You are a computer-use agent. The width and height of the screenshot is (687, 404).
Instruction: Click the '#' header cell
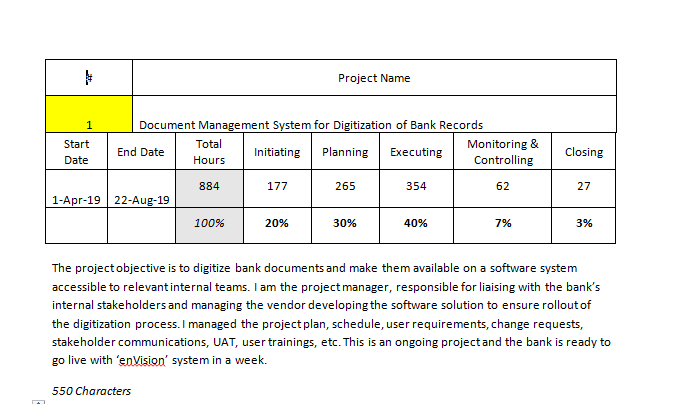(x=89, y=78)
